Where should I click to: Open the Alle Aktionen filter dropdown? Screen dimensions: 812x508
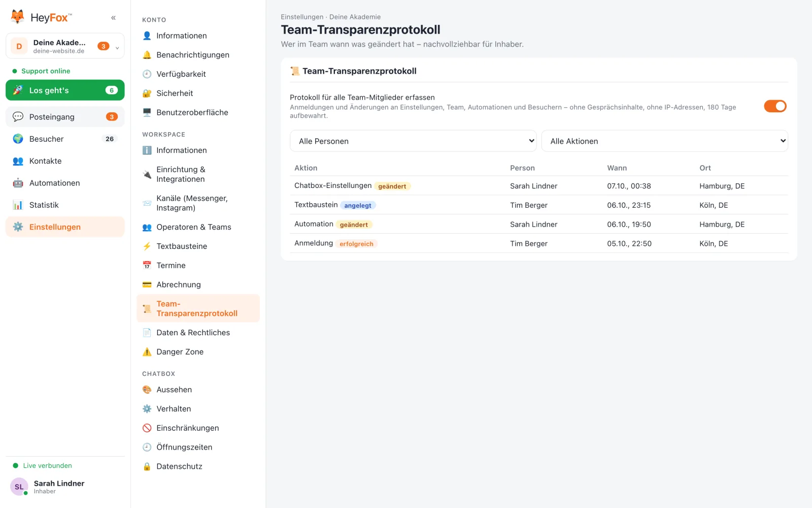(x=664, y=141)
